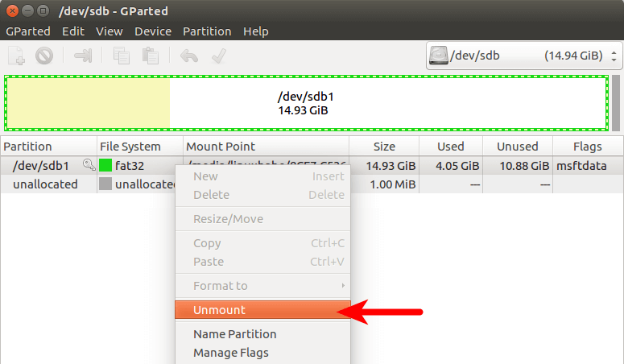Click the paste partition toolbar icon

150,56
